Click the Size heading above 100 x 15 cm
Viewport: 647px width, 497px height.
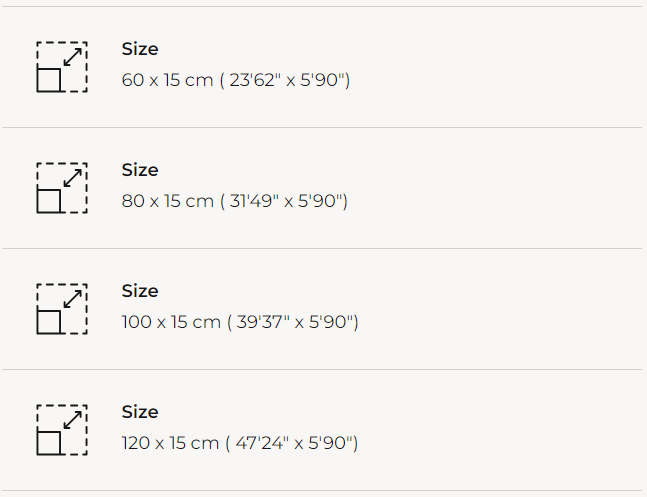tap(140, 291)
